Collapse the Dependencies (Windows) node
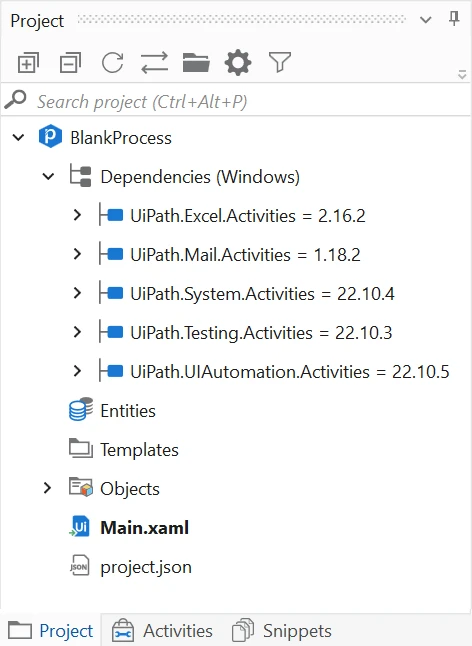 click(x=48, y=177)
